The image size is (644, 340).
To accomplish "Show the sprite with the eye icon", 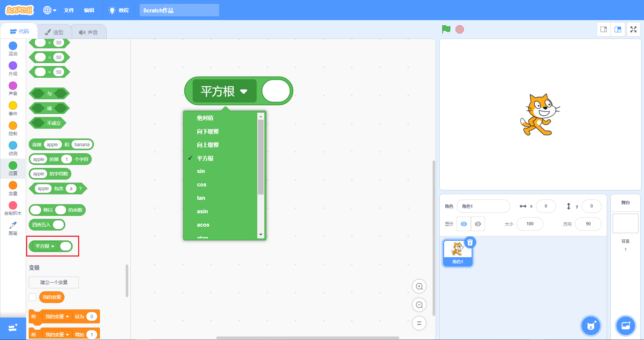I will 464,224.
